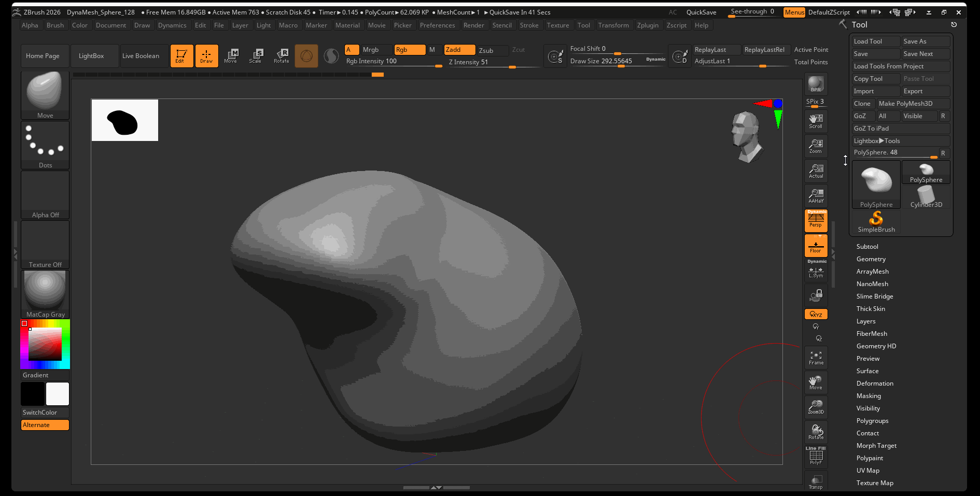The height and width of the screenshot is (496, 980).
Task: Click the BPR render icon
Action: click(816, 84)
